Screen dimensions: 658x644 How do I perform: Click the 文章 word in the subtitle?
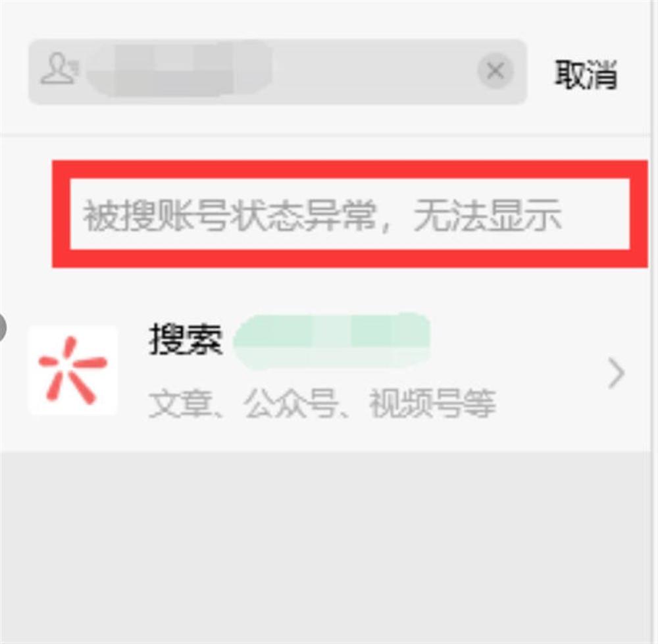(x=180, y=404)
